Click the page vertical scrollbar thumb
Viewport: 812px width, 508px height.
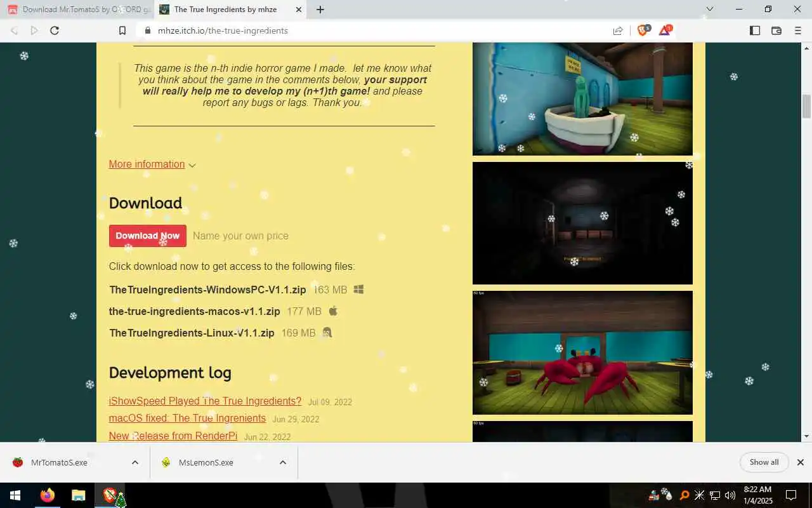806,106
